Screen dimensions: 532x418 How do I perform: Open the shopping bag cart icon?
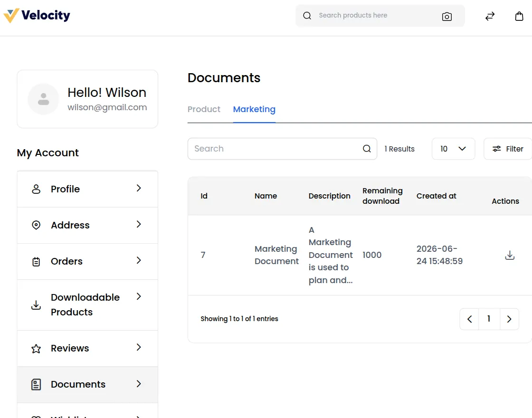519,16
